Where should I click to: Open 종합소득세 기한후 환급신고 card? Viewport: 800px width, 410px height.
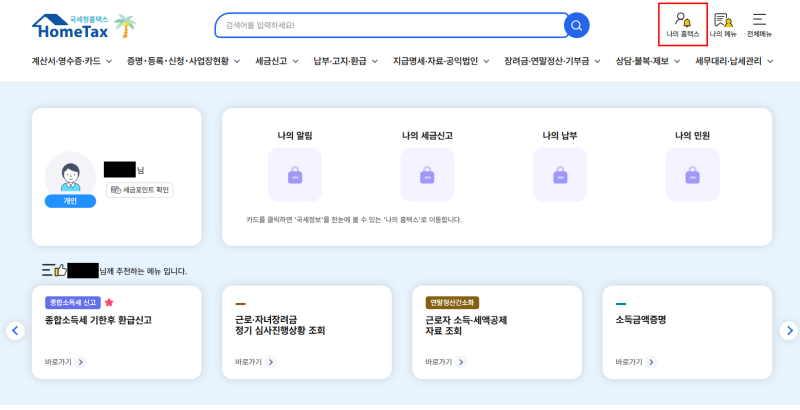point(116,332)
